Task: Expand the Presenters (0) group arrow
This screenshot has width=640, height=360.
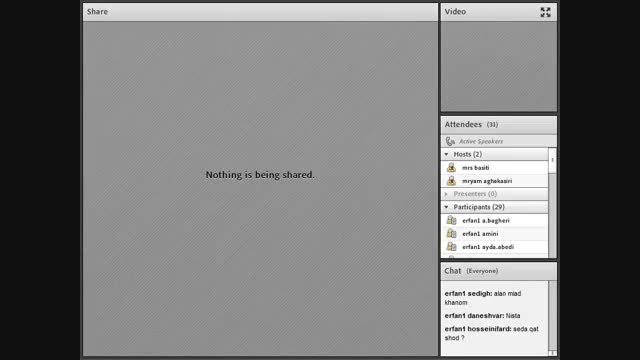Action: click(x=446, y=194)
